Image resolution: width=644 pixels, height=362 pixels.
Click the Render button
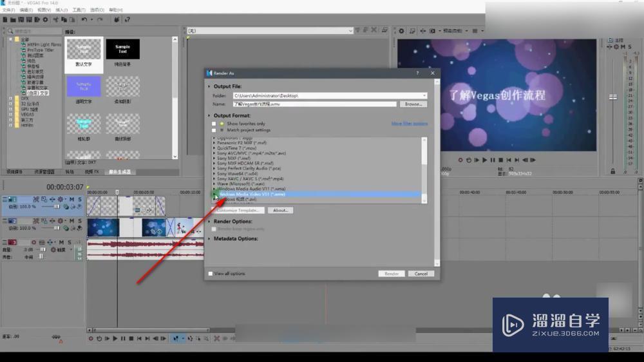click(x=392, y=274)
